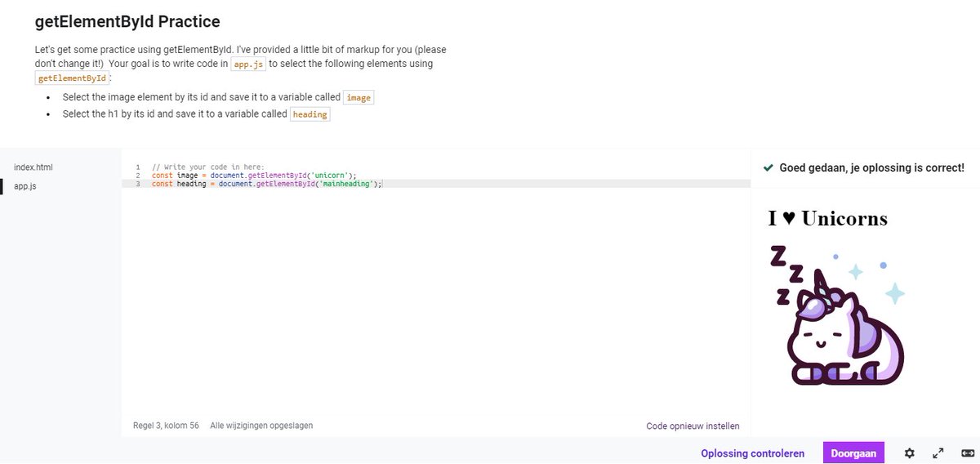The width and height of the screenshot is (980, 464).
Task: Toggle the layout switch icon
Action: 968,453
